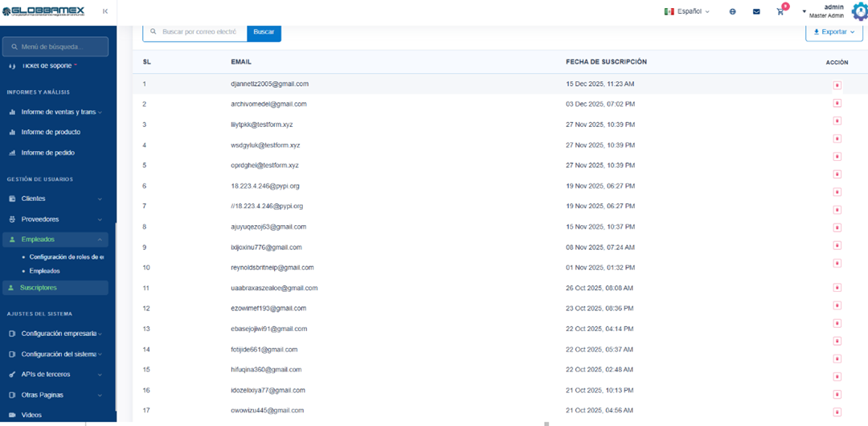Expand the Clientes sidebar menu
The height and width of the screenshot is (426, 868).
[55, 199]
